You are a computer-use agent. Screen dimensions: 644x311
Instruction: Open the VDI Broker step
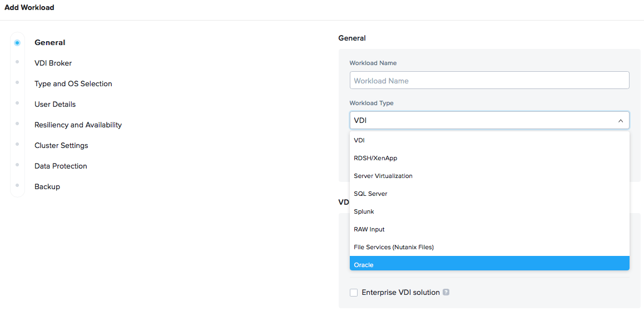[x=53, y=63]
